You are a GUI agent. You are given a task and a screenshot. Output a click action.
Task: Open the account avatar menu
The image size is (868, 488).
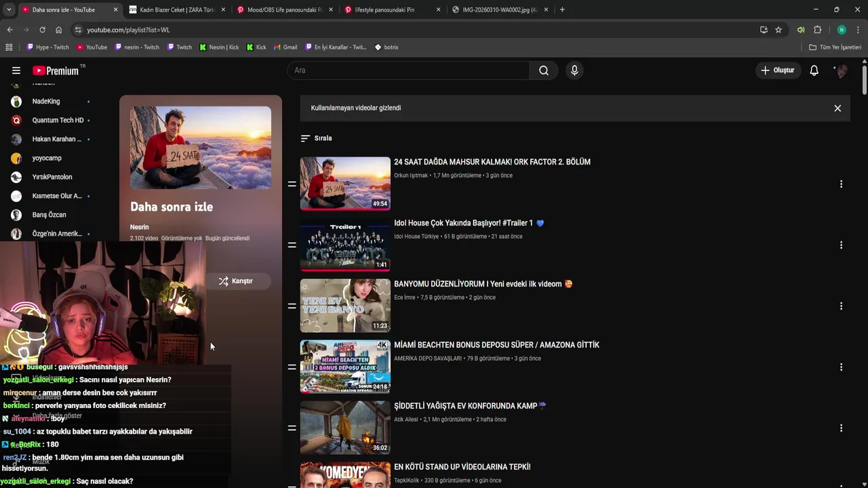tap(842, 70)
